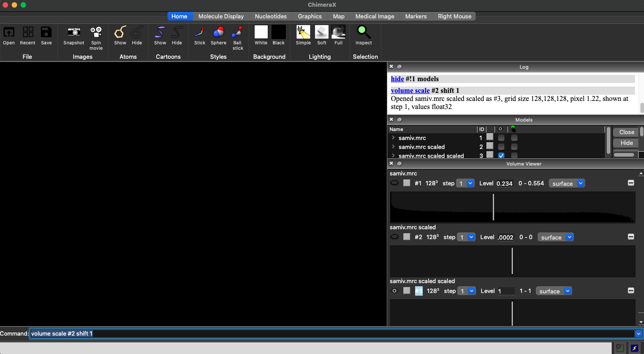Switch to the Right Mouse tab
This screenshot has width=644, height=354.
(x=455, y=16)
